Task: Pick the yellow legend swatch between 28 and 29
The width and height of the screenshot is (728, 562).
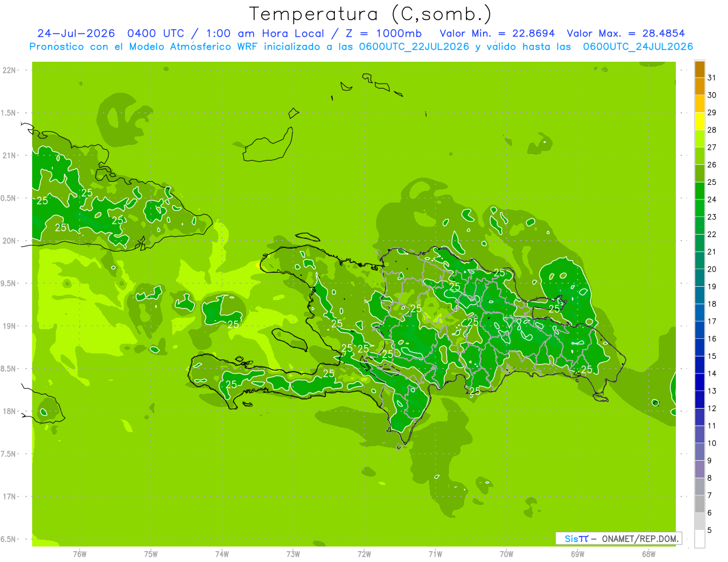Action: tap(699, 121)
